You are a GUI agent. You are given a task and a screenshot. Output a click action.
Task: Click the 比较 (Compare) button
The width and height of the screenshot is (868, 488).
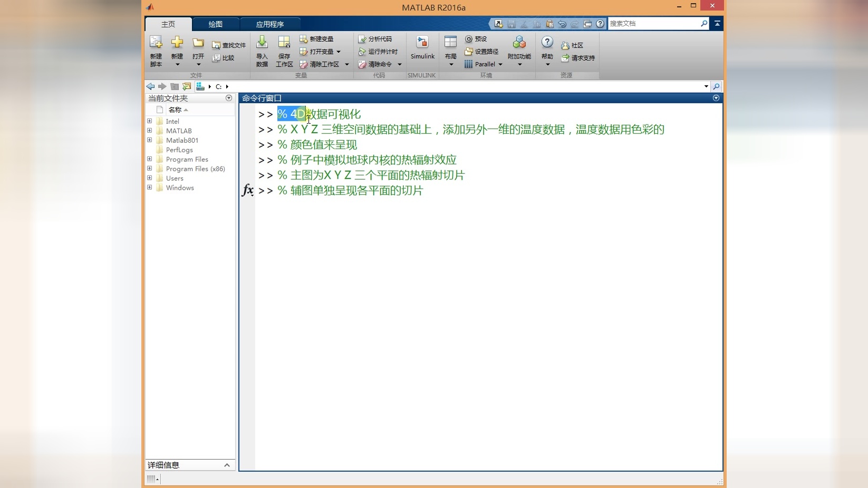pos(223,58)
